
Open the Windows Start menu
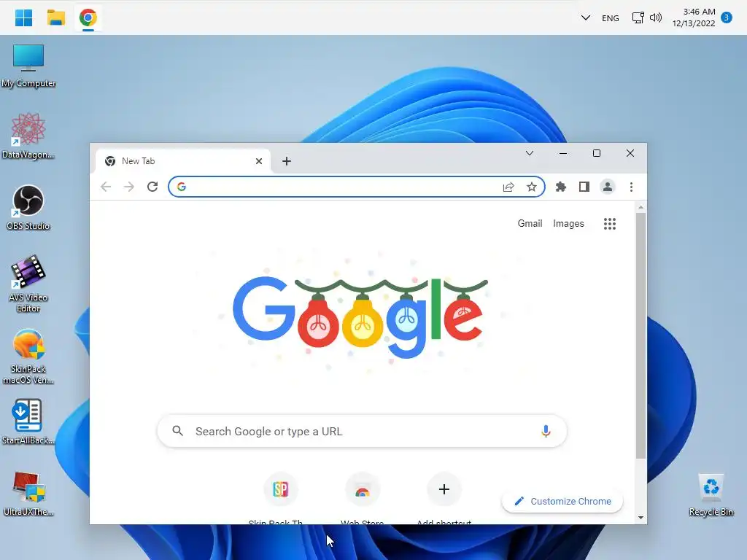tap(23, 18)
